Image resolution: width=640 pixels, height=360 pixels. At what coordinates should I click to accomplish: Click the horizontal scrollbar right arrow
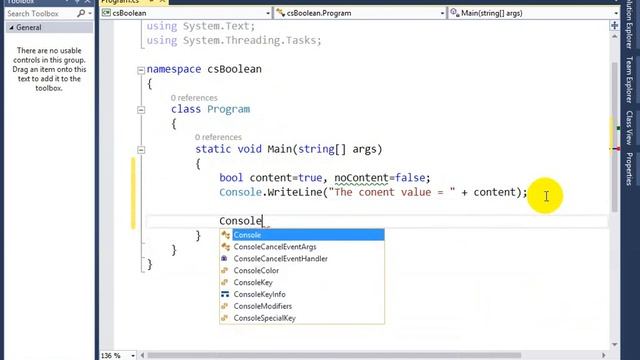pyautogui.click(x=603, y=356)
